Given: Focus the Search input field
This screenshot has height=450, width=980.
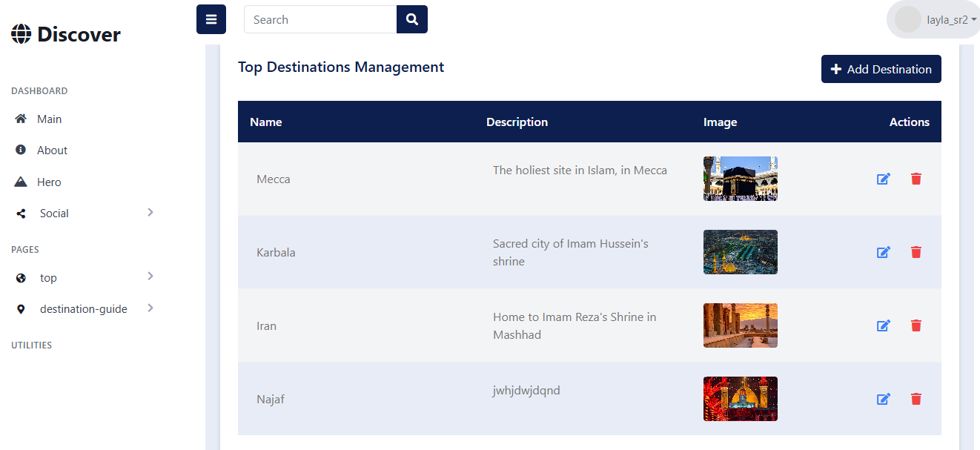Looking at the screenshot, I should 320,20.
